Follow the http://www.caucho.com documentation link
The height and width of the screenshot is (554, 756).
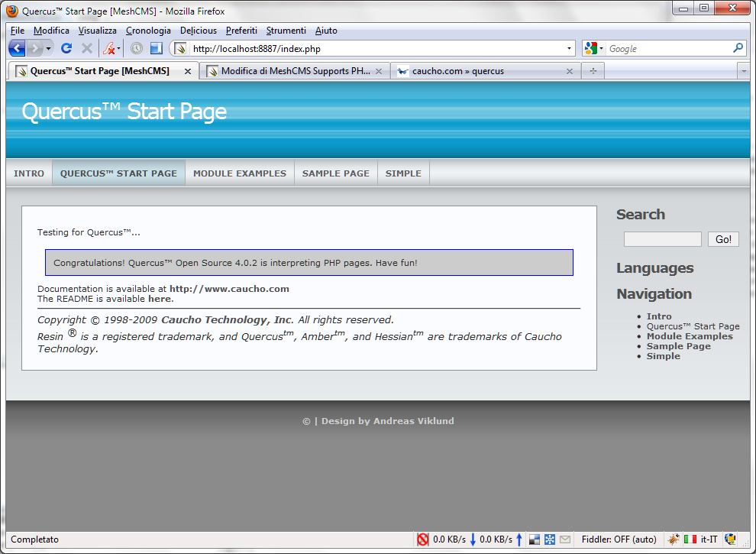229,289
